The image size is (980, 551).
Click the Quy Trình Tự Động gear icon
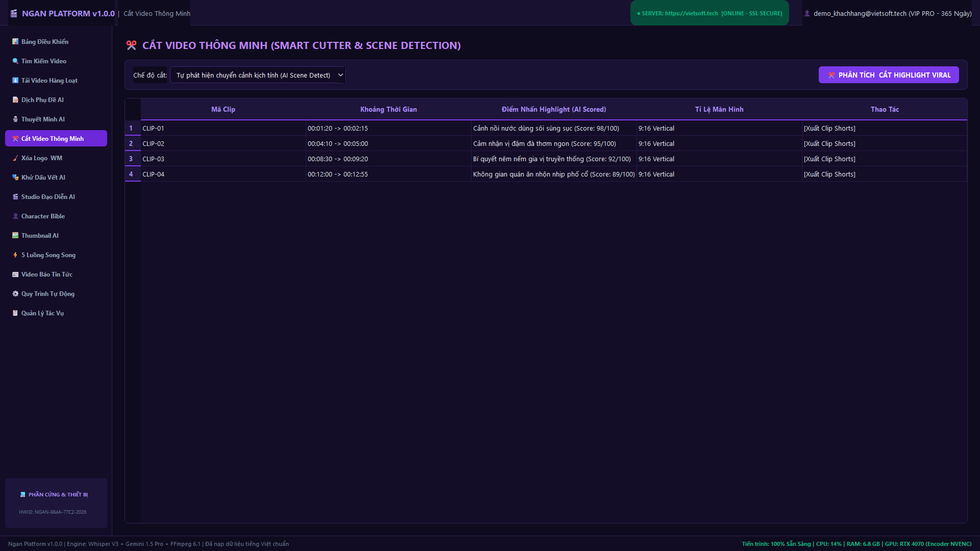[x=15, y=294]
